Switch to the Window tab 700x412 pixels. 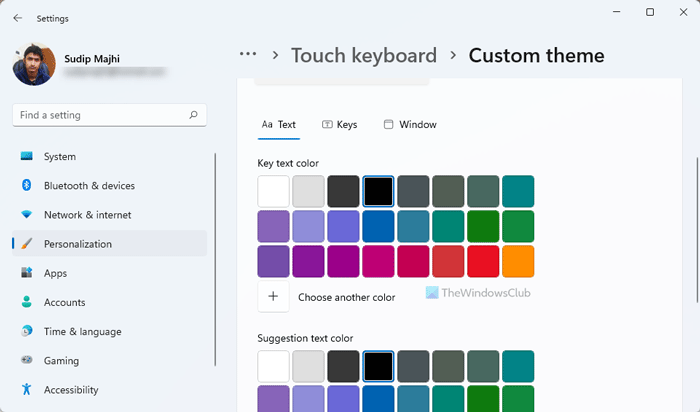click(410, 125)
